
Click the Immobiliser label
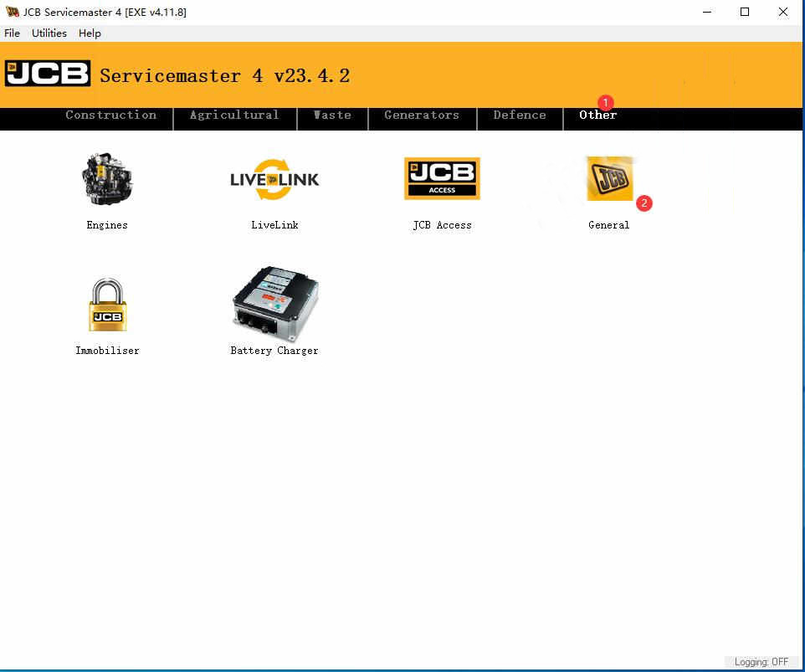click(x=107, y=351)
